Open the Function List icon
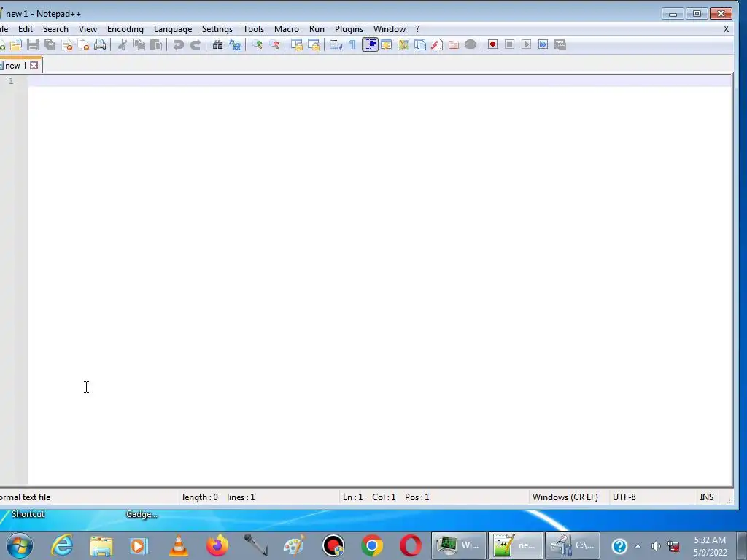 pos(437,44)
